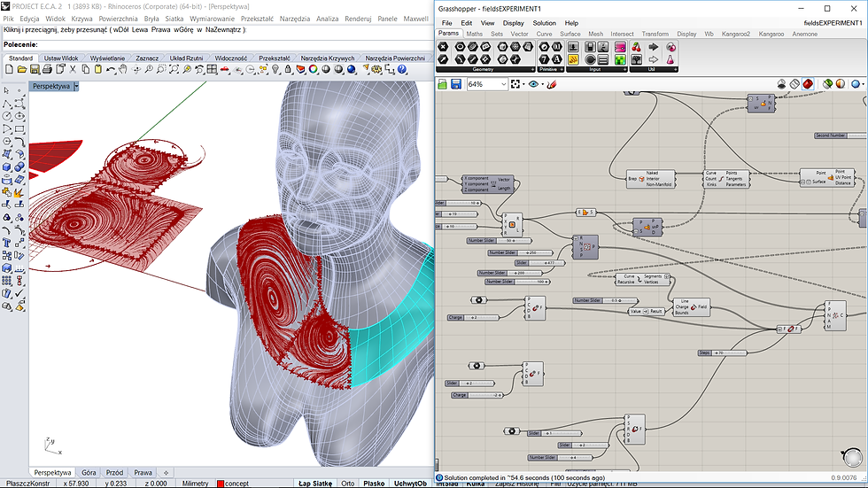Toggle wireframe preview icon in Grasshopper
This screenshot has height=488, width=868.
794,83
